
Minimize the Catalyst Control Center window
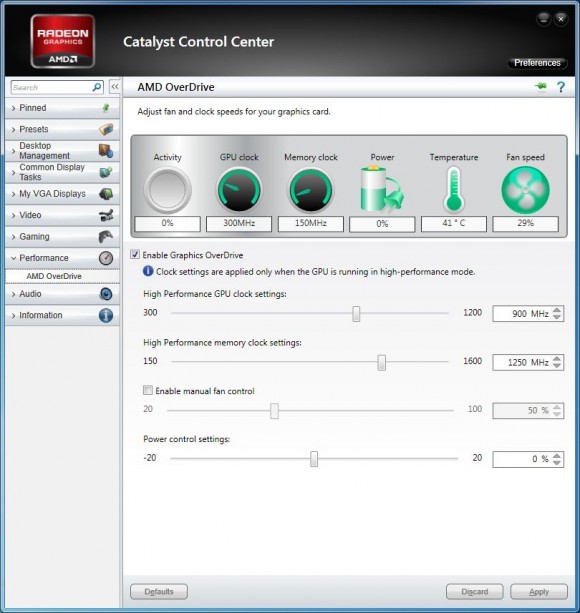pyautogui.click(x=544, y=18)
